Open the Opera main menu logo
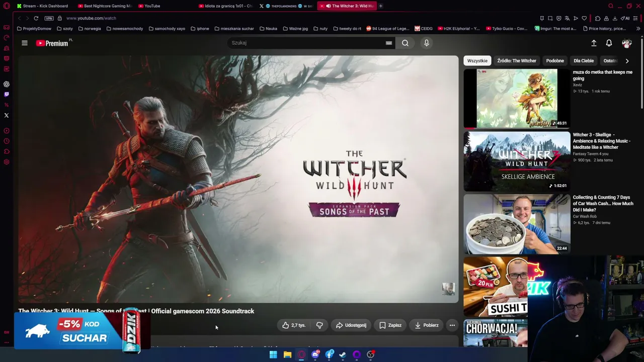Screen dimensions: 644x362 pyautogui.click(x=7, y=6)
